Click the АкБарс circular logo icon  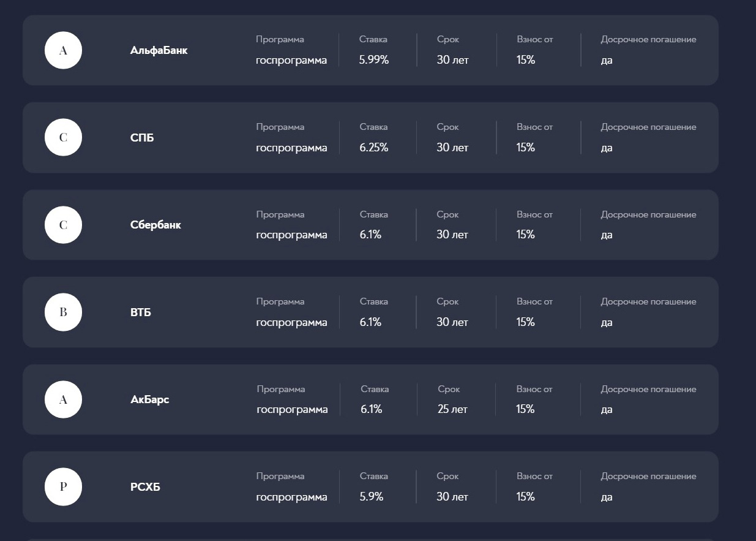point(63,399)
